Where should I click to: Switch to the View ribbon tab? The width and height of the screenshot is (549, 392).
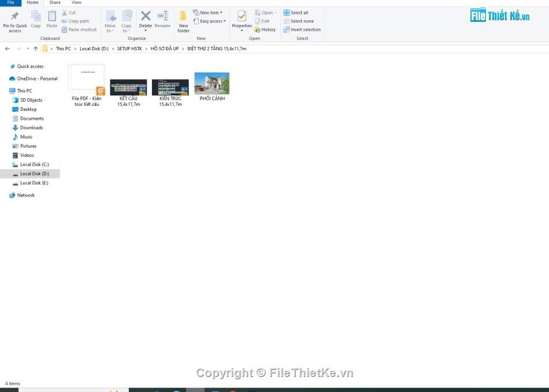pos(76,3)
